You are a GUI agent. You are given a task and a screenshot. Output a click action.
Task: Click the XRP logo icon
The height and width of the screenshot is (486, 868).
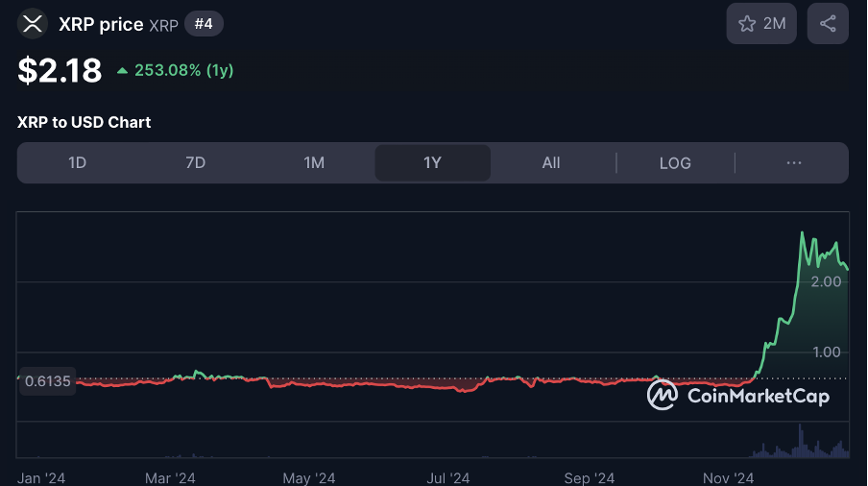(33, 23)
